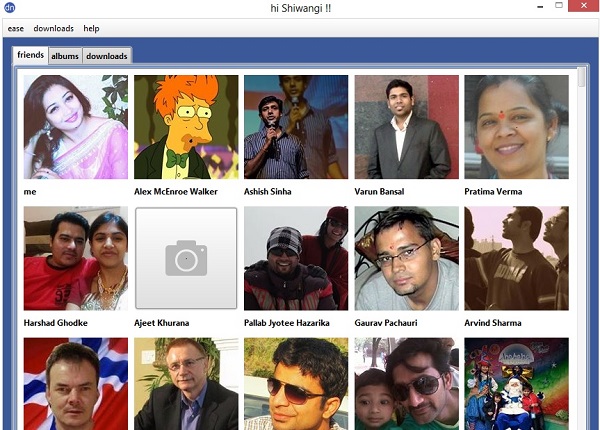Select the colorful Santa Claus group photo

click(x=517, y=384)
